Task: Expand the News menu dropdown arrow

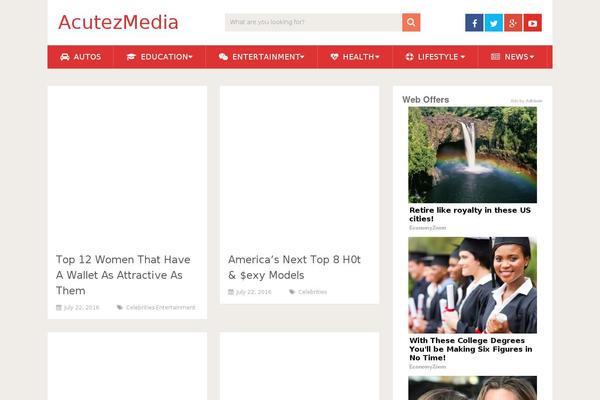Action: click(x=532, y=57)
